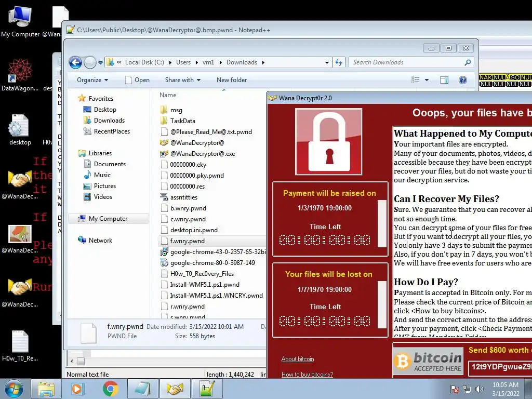Select H0w_T0_Rec0very_Files in Downloads list
This screenshot has height=399, width=532.
pyautogui.click(x=197, y=274)
